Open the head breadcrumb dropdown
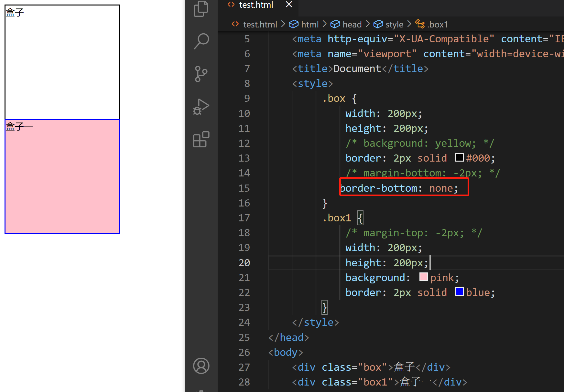The image size is (564, 392). pos(352,24)
